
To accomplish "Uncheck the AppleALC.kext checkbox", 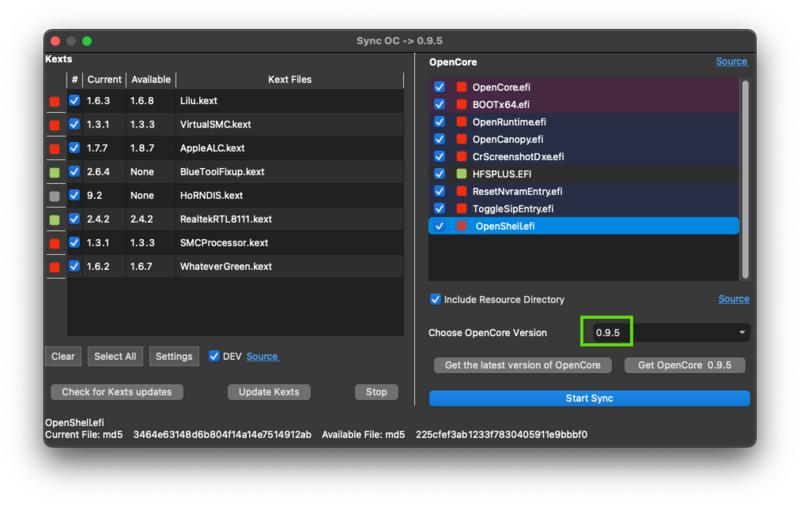I will coord(74,148).
